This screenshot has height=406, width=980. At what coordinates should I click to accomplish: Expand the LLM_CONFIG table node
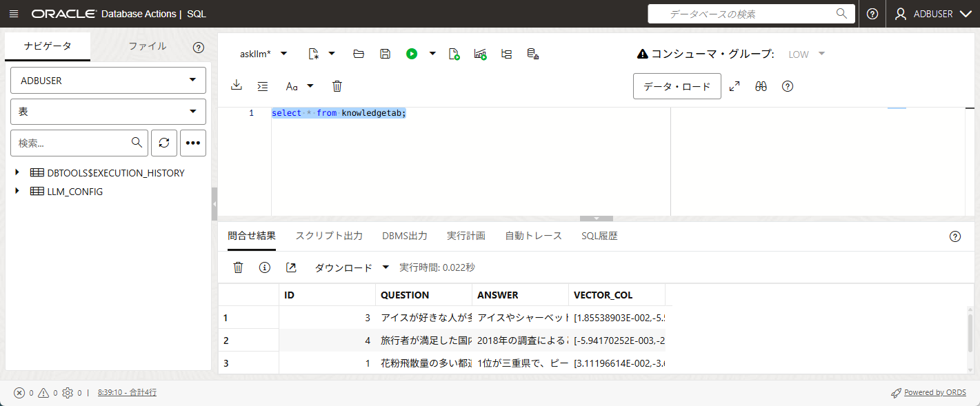pos(17,191)
